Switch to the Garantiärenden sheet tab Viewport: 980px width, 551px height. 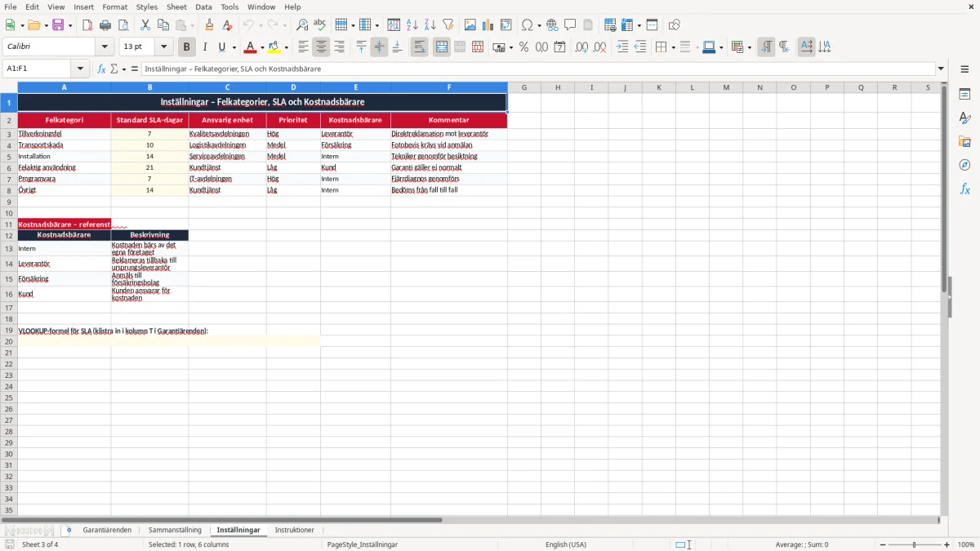[x=107, y=531]
